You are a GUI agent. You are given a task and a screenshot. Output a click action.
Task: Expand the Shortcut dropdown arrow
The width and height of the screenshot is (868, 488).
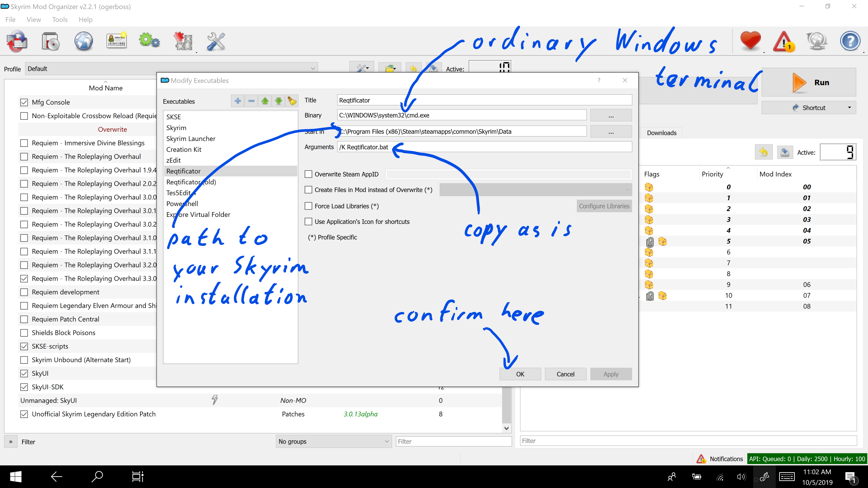[x=849, y=108]
